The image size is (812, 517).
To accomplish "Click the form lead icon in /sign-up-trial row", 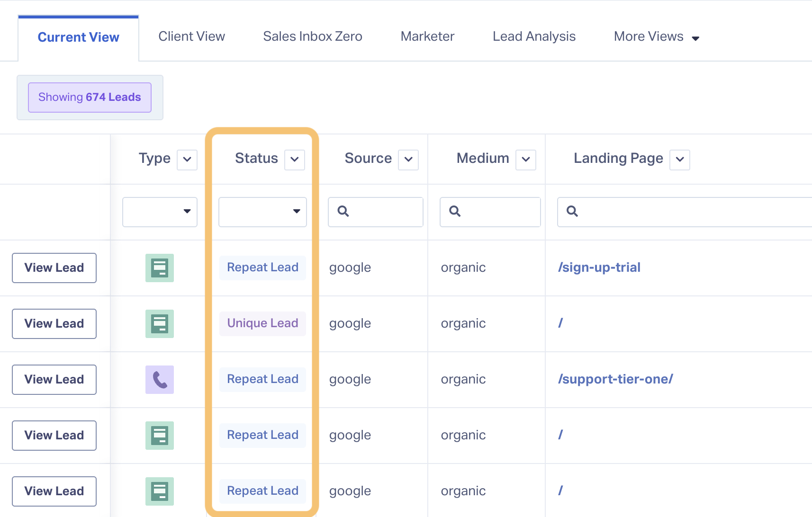I will 160,268.
